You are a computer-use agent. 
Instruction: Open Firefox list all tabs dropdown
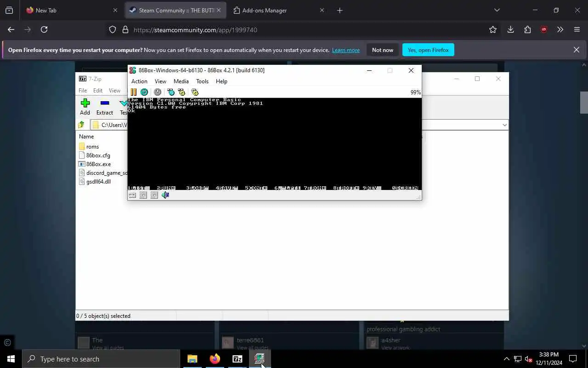pos(497,10)
